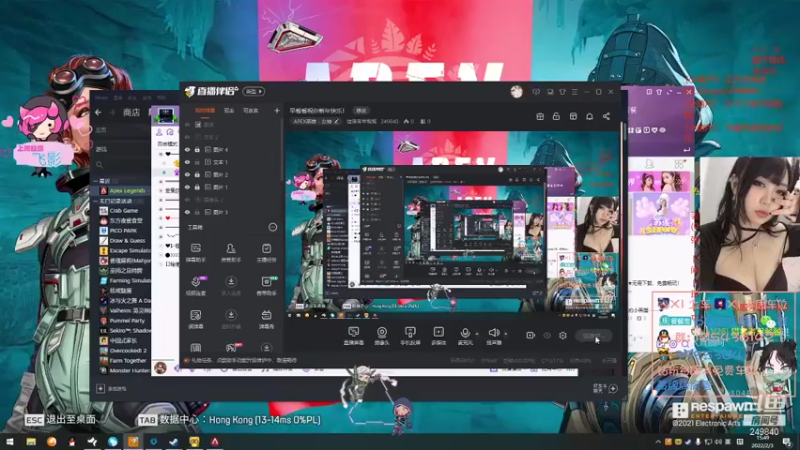
Task: Collapse the recent games group in Steam
Action: pos(95,181)
